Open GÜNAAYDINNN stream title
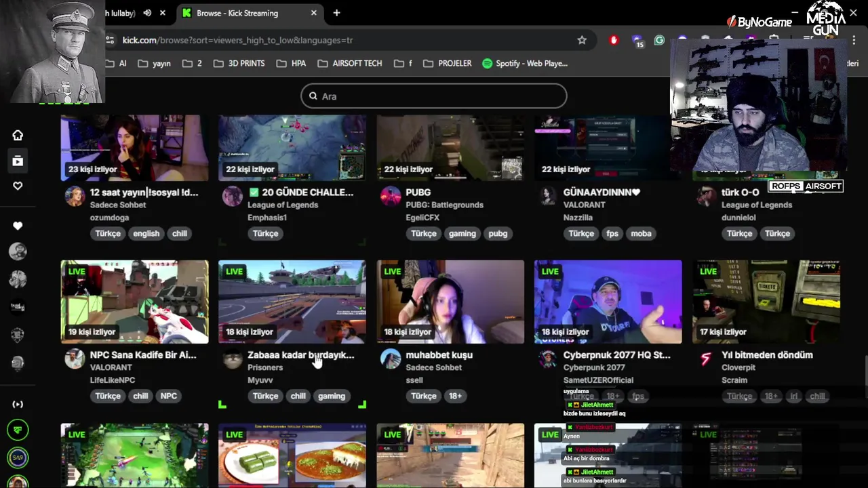Screen dimensions: 868x488 pos(601,192)
